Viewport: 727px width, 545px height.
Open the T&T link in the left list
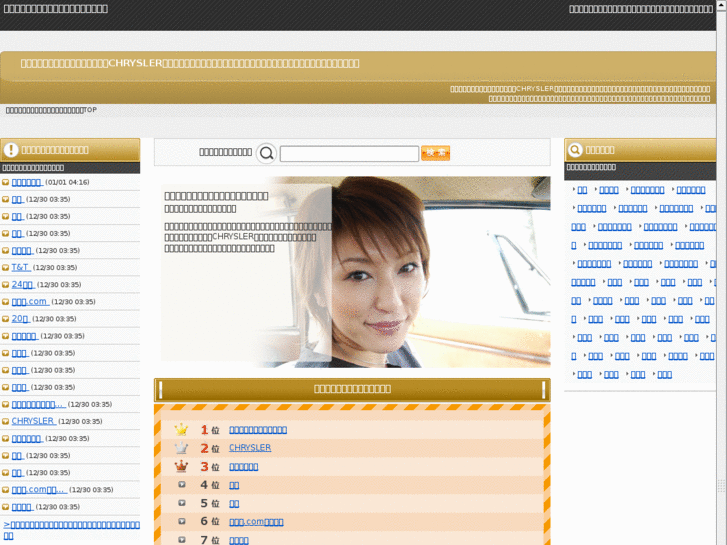[x=20, y=267]
